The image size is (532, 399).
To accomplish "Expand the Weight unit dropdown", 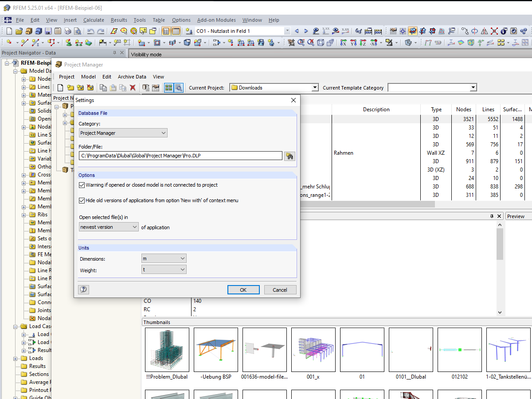I will coord(164,270).
